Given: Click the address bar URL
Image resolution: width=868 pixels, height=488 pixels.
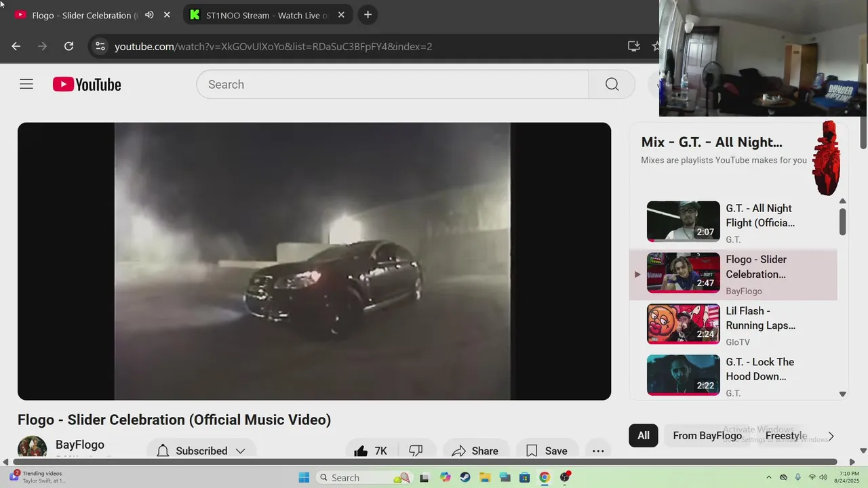Looking at the screenshot, I should [273, 46].
